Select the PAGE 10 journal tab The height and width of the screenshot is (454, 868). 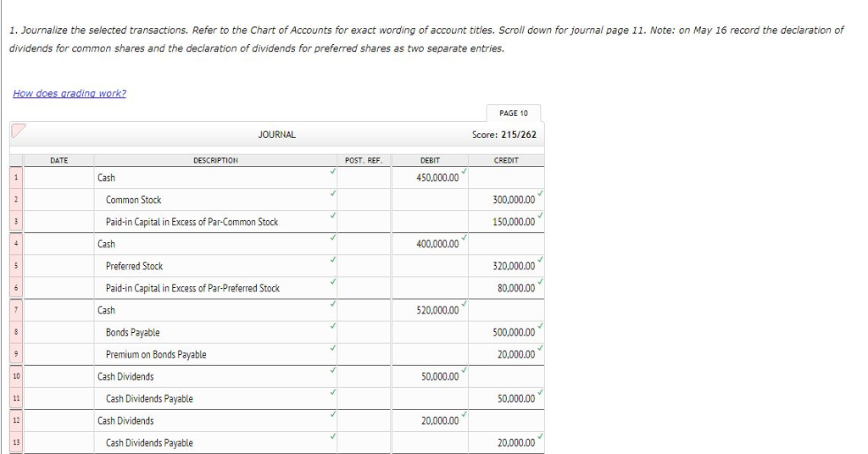tap(513, 113)
